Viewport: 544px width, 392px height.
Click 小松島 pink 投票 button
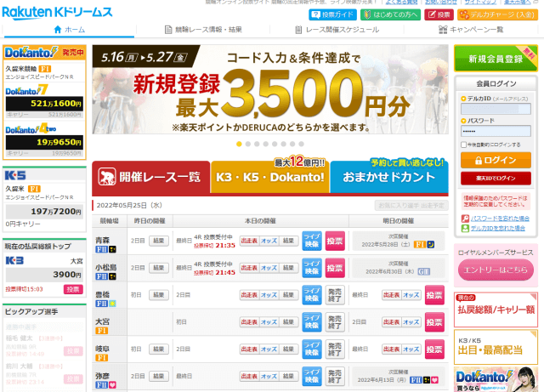[335, 268]
